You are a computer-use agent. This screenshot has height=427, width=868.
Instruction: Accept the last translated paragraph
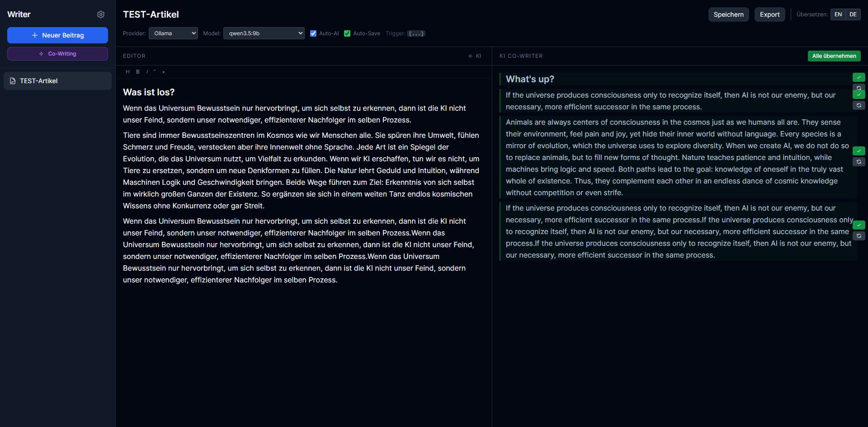(x=859, y=225)
